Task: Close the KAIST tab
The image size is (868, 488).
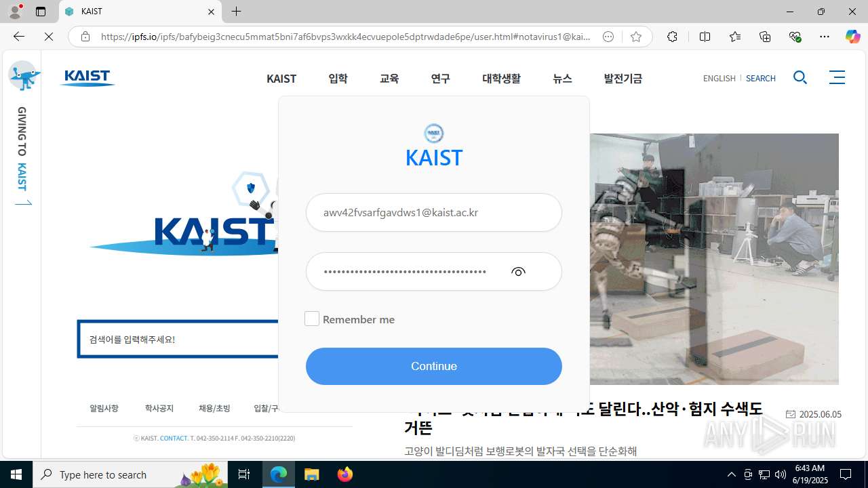Action: coord(211,12)
